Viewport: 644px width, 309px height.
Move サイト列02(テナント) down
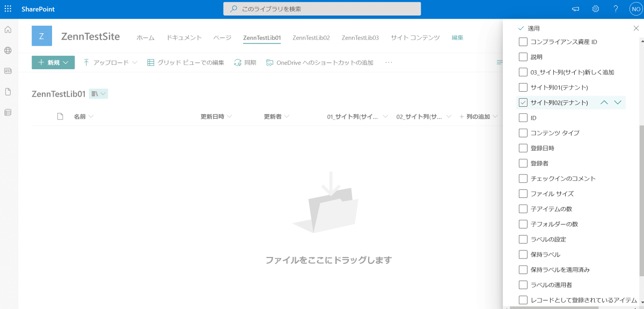click(618, 102)
